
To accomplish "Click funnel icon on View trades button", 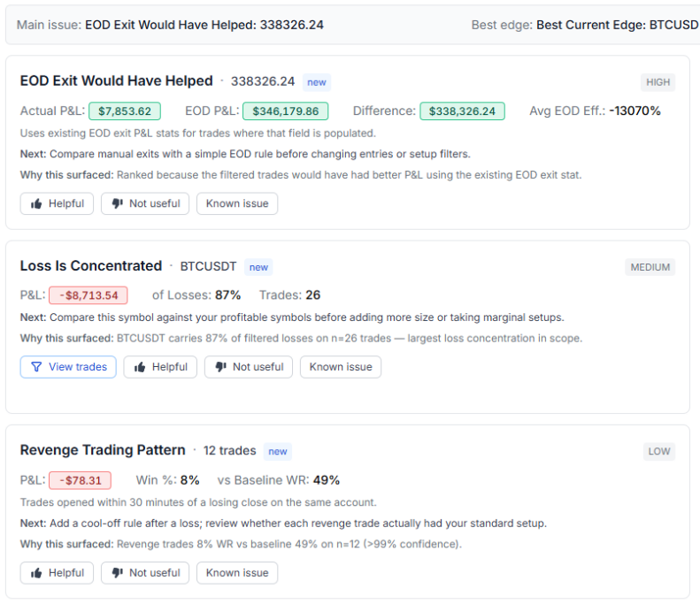I will [x=36, y=367].
